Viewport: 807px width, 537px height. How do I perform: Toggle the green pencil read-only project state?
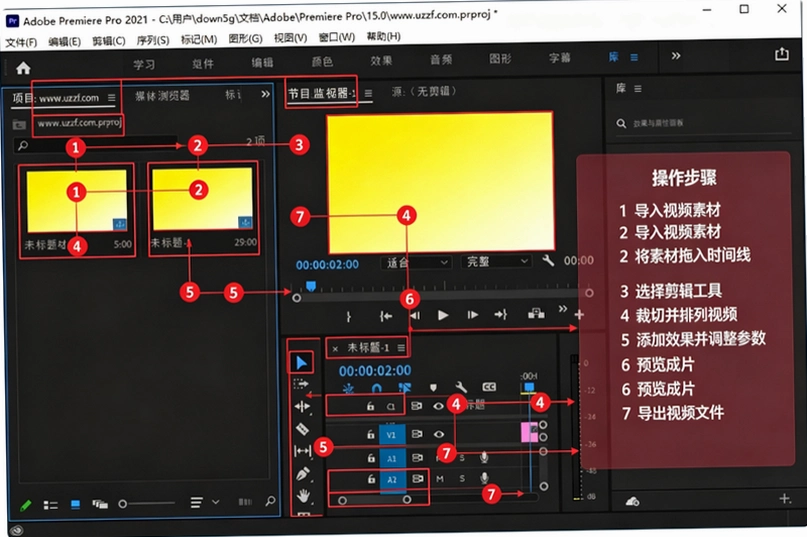pyautogui.click(x=25, y=506)
